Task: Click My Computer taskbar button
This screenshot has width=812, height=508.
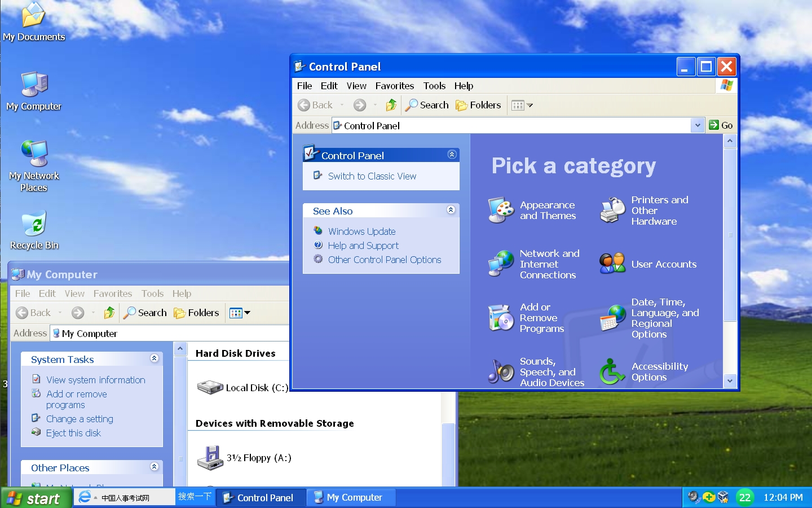Action: point(351,498)
